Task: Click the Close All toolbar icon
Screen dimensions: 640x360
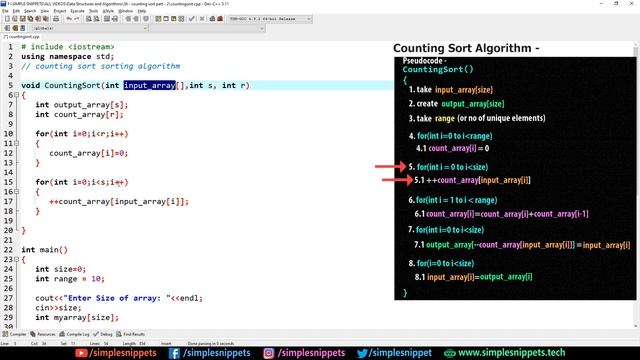Action: [x=45, y=19]
